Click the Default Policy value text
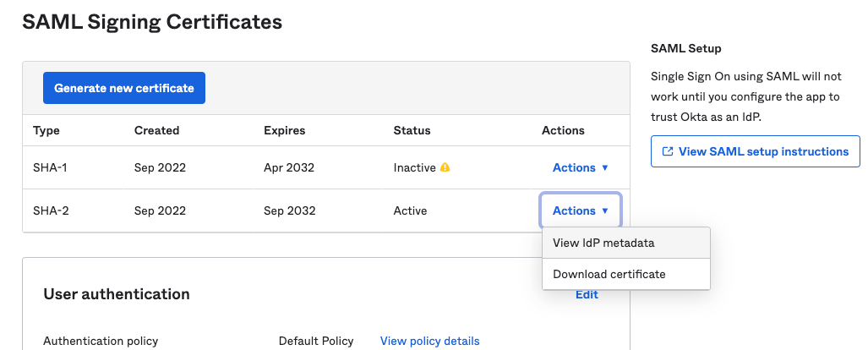 (x=315, y=341)
